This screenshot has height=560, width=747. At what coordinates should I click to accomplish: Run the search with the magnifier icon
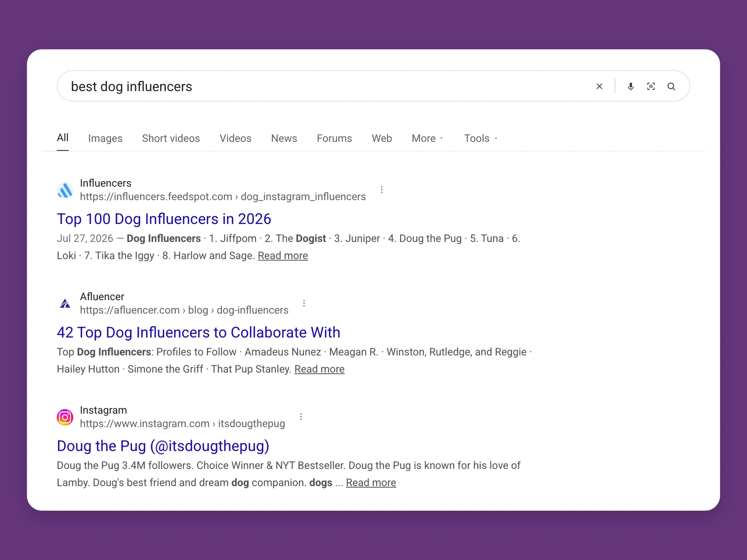tap(671, 86)
